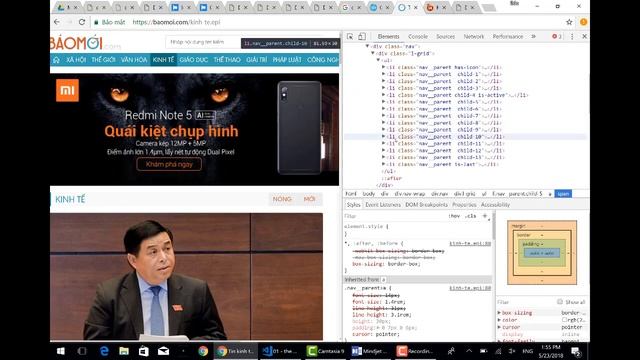
Task: Toggle the device toolbar icon in DevTools
Action: click(362, 36)
